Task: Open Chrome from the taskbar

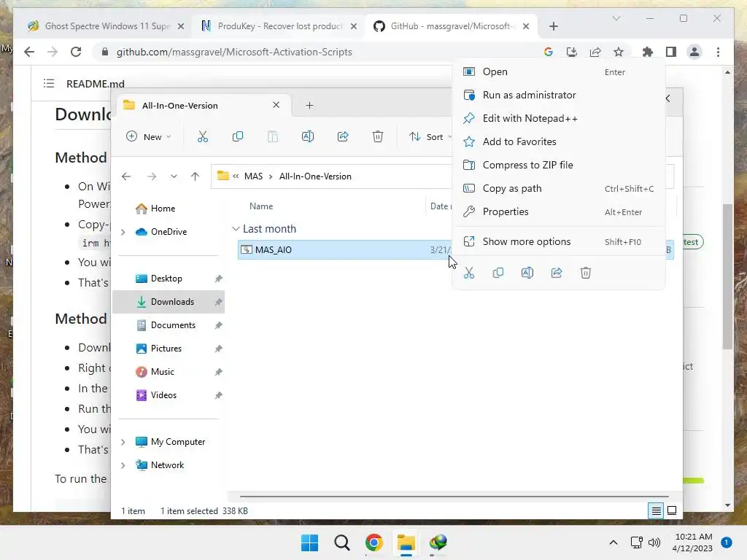Action: tap(374, 542)
